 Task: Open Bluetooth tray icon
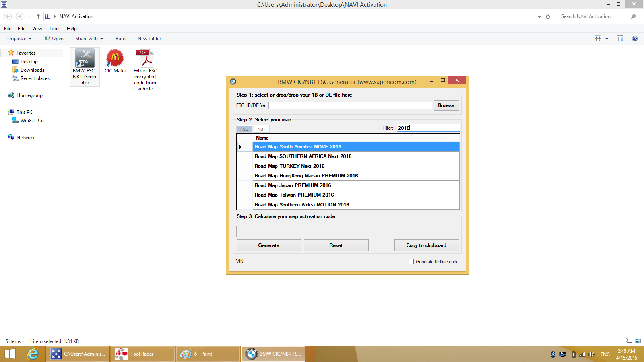pyautogui.click(x=553, y=354)
